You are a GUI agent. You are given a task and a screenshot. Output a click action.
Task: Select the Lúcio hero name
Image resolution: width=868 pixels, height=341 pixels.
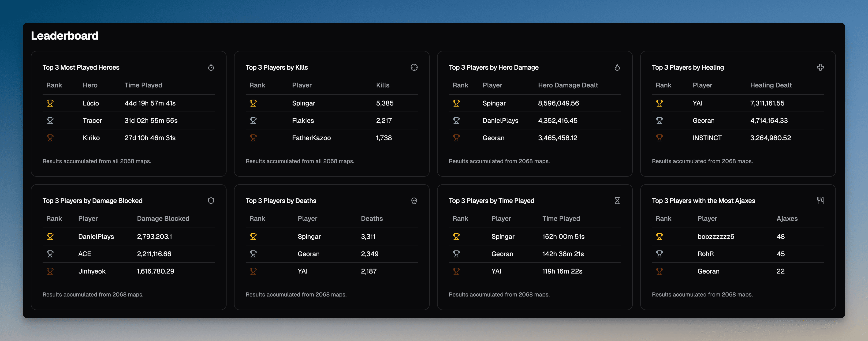[x=91, y=103]
